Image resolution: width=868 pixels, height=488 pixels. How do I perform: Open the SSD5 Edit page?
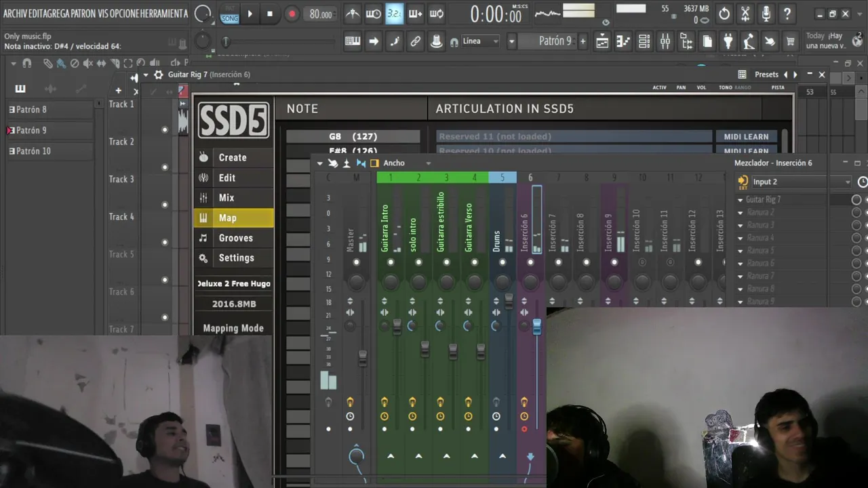click(x=233, y=178)
